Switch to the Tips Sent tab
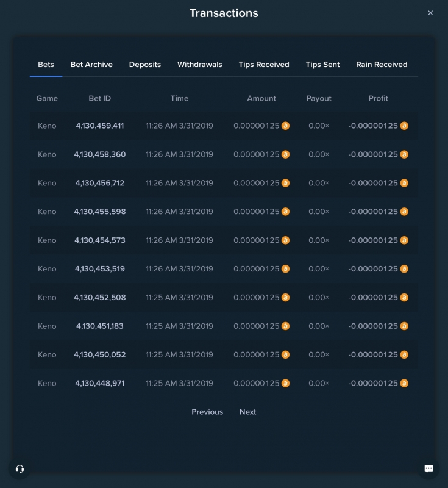This screenshot has width=448, height=488. (322, 65)
